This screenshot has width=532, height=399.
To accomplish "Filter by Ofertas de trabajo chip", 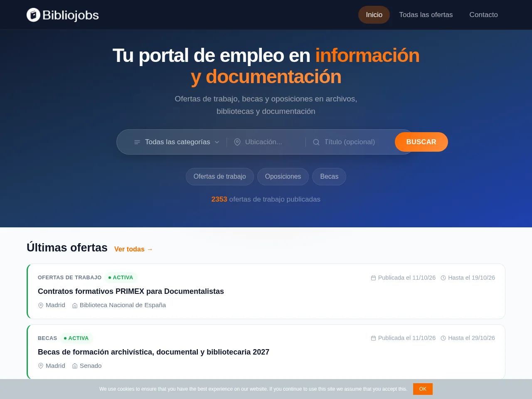I will [220, 177].
